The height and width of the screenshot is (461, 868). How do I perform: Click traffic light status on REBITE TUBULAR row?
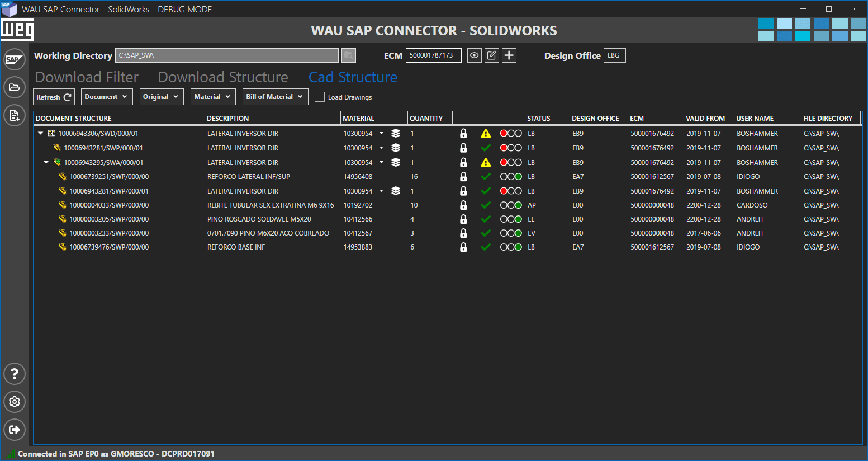tap(511, 205)
